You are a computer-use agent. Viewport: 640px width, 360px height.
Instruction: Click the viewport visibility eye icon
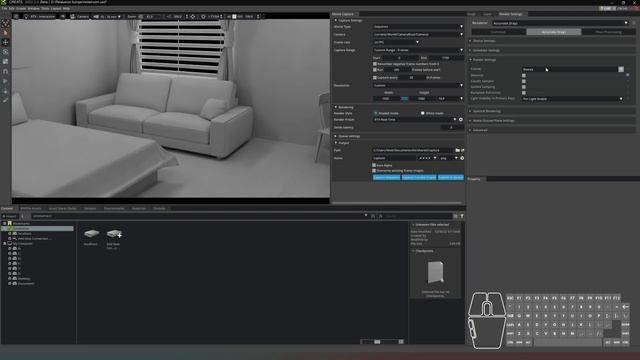click(x=63, y=17)
